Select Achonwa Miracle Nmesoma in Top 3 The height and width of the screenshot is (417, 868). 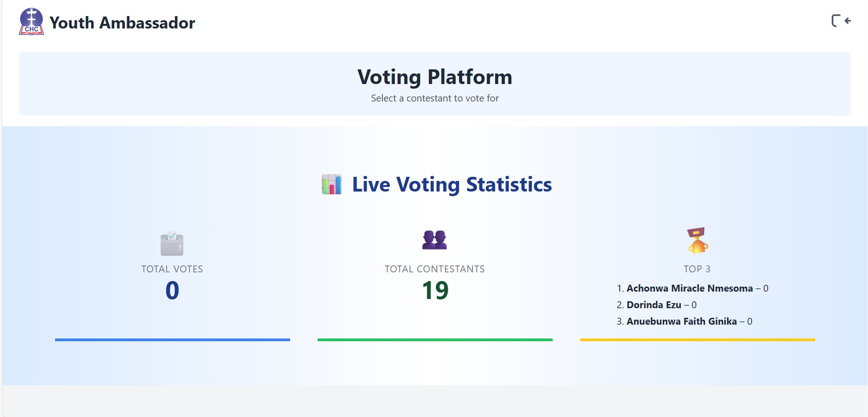coord(689,288)
